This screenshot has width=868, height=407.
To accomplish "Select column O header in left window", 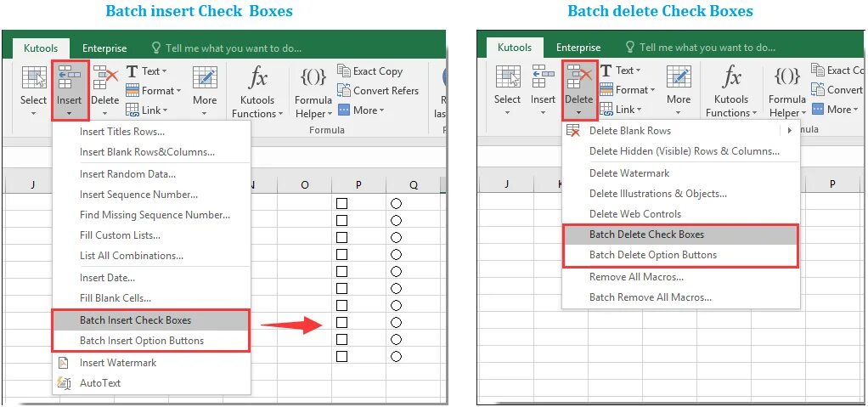I will click(304, 185).
